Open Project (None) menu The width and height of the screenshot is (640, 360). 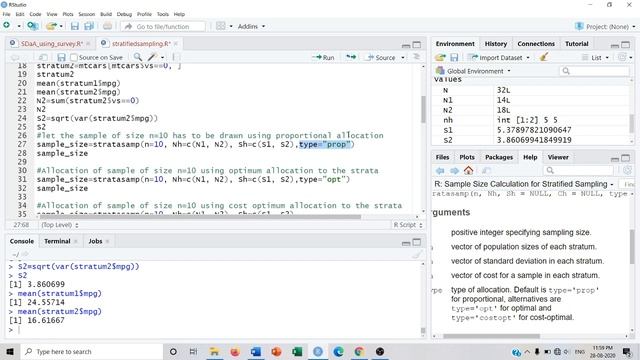(x=606, y=27)
